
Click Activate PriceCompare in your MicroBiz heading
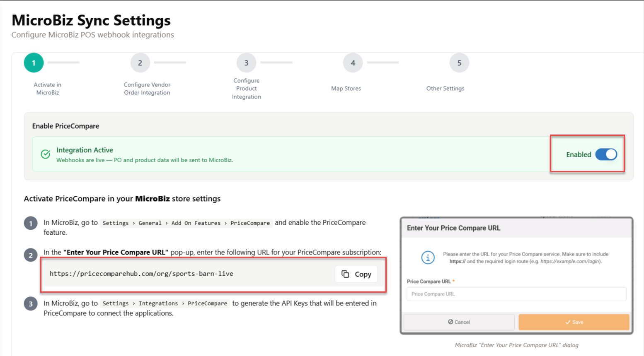(122, 199)
